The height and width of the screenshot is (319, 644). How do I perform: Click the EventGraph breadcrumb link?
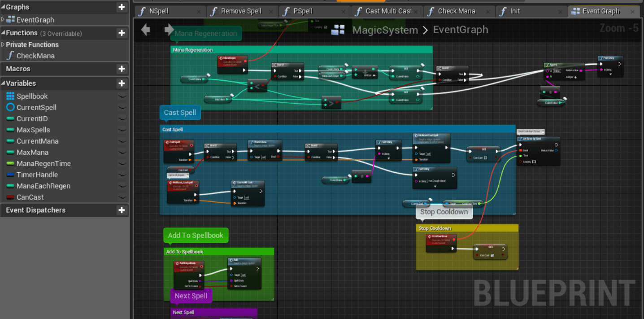point(460,30)
